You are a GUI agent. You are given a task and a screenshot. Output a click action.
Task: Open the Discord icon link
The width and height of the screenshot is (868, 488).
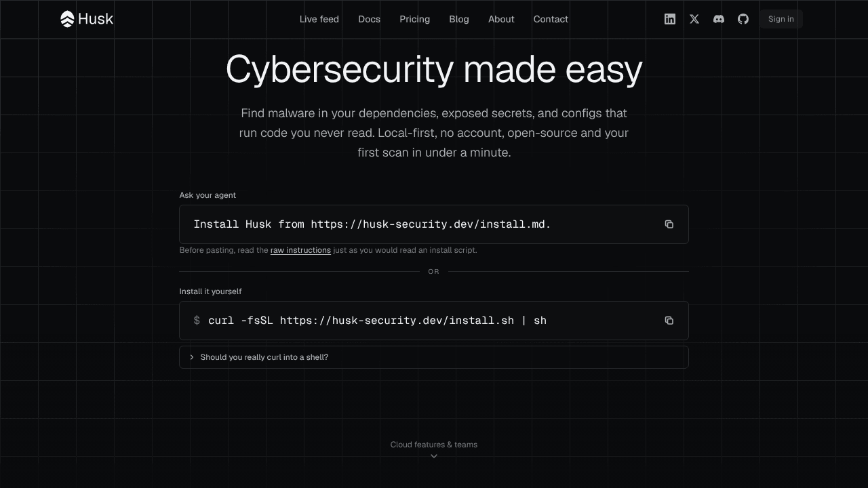pos(719,19)
